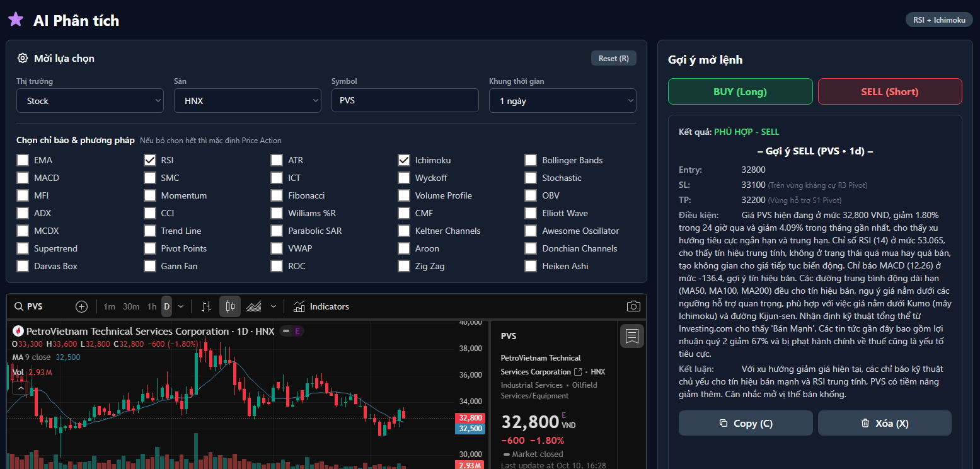This screenshot has height=469, width=980.
Task: Click the purple star logo icon
Action: pos(16,20)
